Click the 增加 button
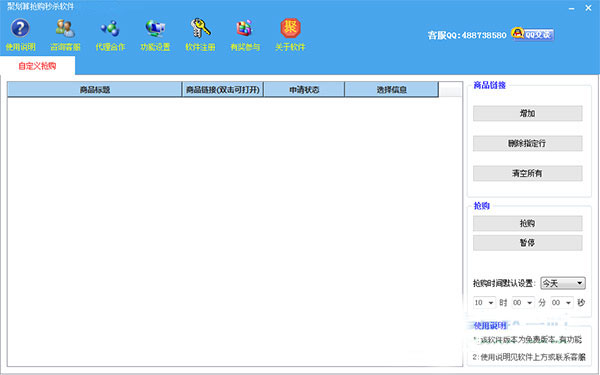 tap(528, 113)
